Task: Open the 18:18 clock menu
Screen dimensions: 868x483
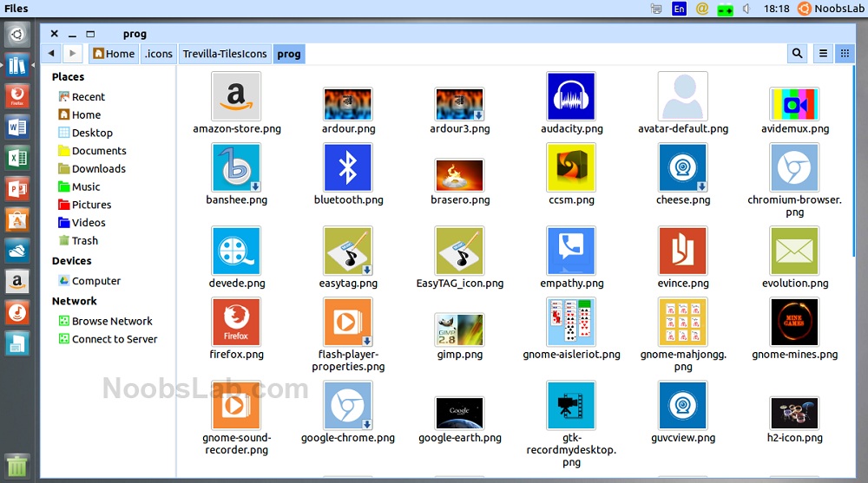Action: (x=776, y=9)
